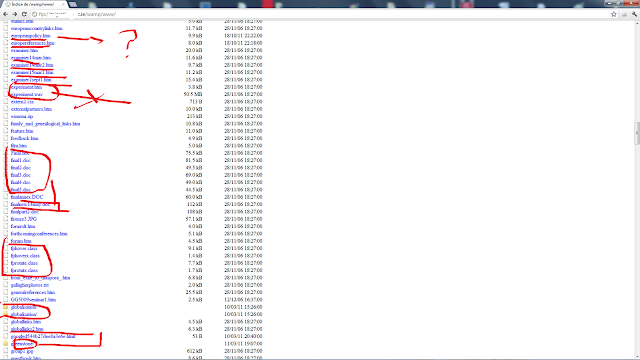Click the '612 kB' size value
Image resolution: width=640 pixels, height=360 pixels.
pos(194,351)
